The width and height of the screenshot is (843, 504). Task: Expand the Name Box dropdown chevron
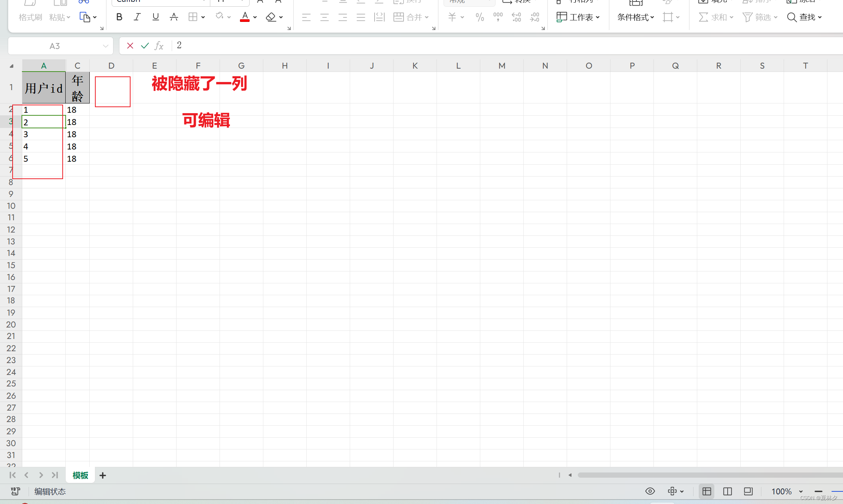pos(105,46)
